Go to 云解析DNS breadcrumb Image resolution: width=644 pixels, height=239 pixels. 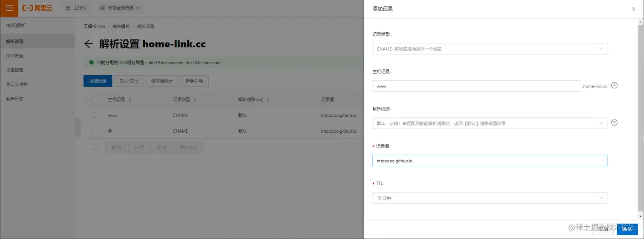pos(94,26)
